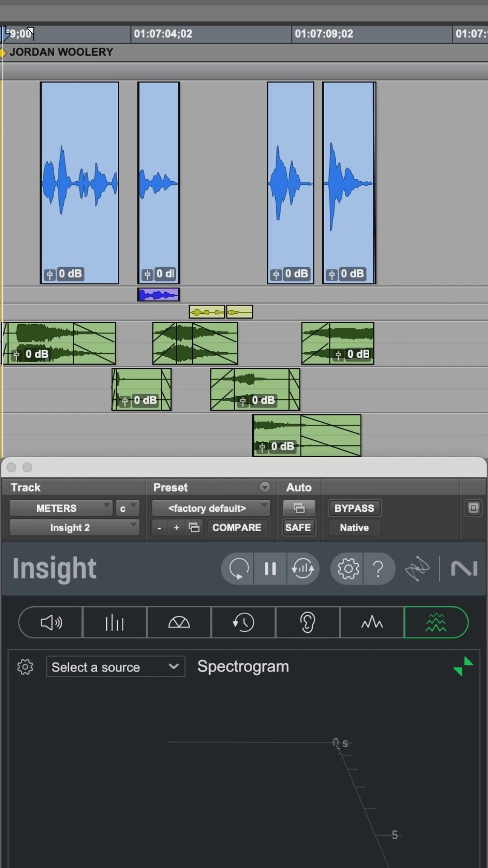Viewport: 488px width, 868px height.
Task: Switch to the Levels meter tab
Action: point(115,623)
